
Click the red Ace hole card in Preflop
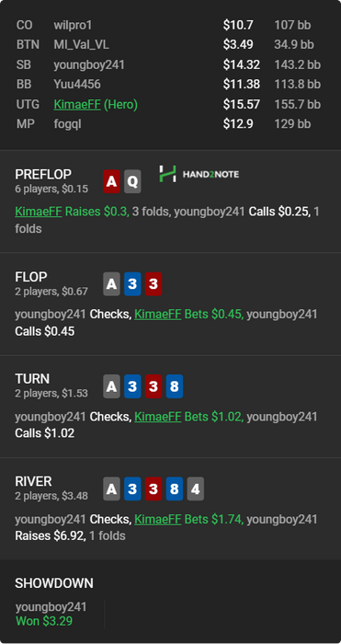pos(111,181)
